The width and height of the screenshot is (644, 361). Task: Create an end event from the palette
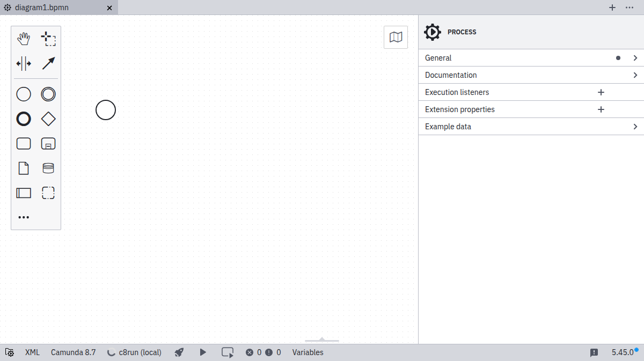pyautogui.click(x=24, y=119)
